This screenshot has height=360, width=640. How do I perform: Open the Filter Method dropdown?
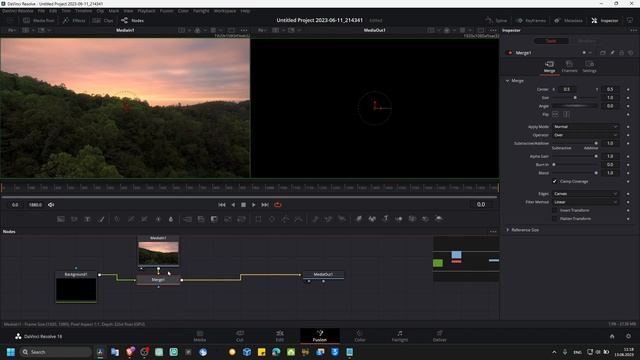[585, 202]
